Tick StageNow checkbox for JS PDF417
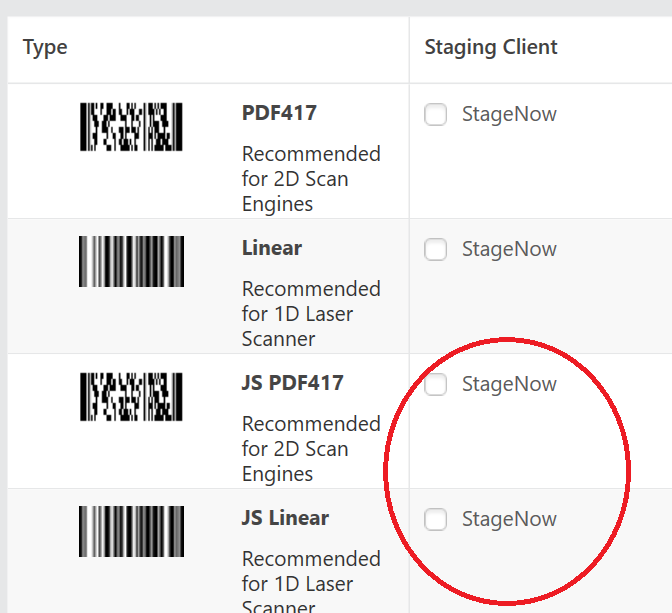The image size is (672, 613). [x=435, y=385]
